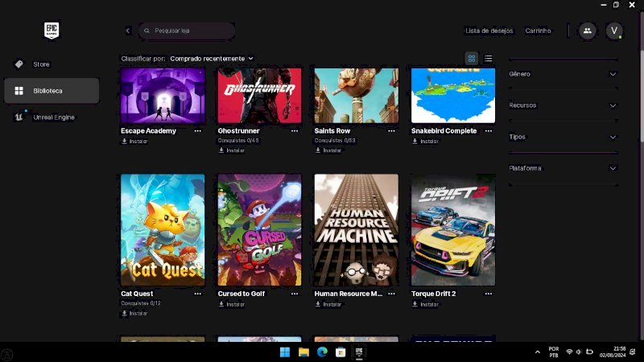Focus the Pesquisar loja search field

click(x=187, y=31)
